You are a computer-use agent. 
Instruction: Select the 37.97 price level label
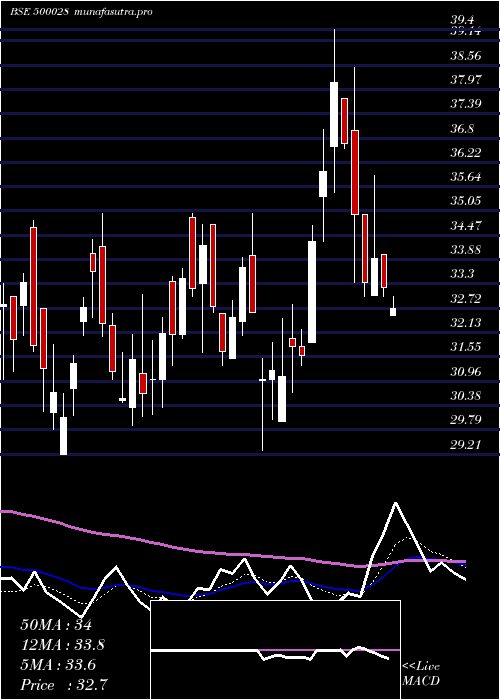click(465, 80)
